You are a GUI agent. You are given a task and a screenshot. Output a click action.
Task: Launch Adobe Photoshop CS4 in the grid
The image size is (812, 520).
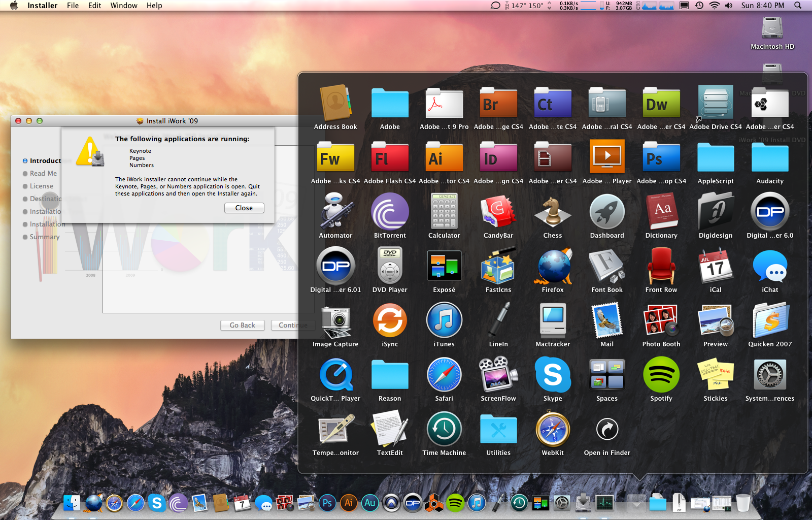[661, 157]
